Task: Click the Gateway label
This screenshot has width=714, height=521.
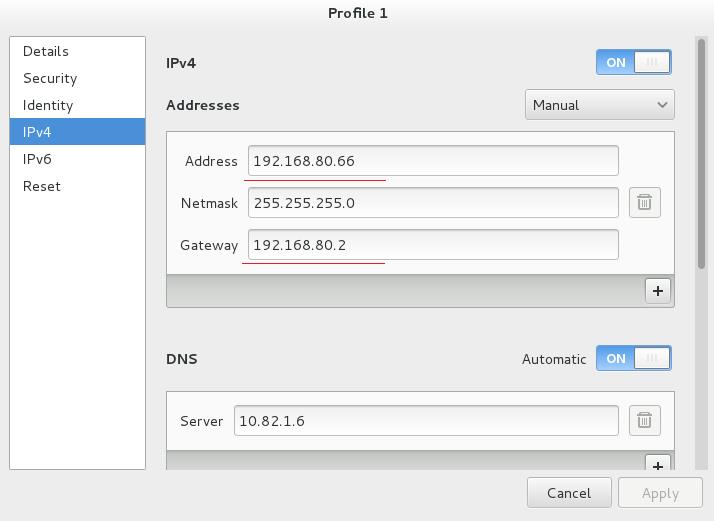Action: coord(209,245)
